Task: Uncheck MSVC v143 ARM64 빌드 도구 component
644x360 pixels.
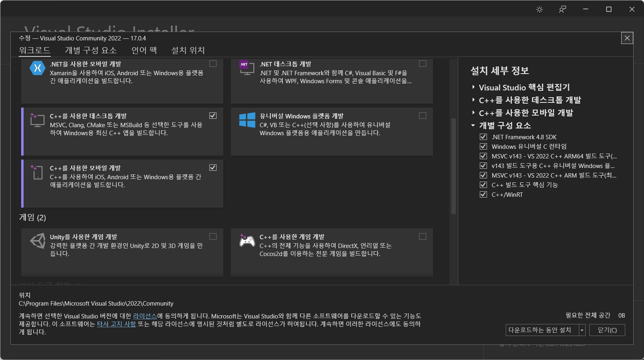Action: pos(483,156)
